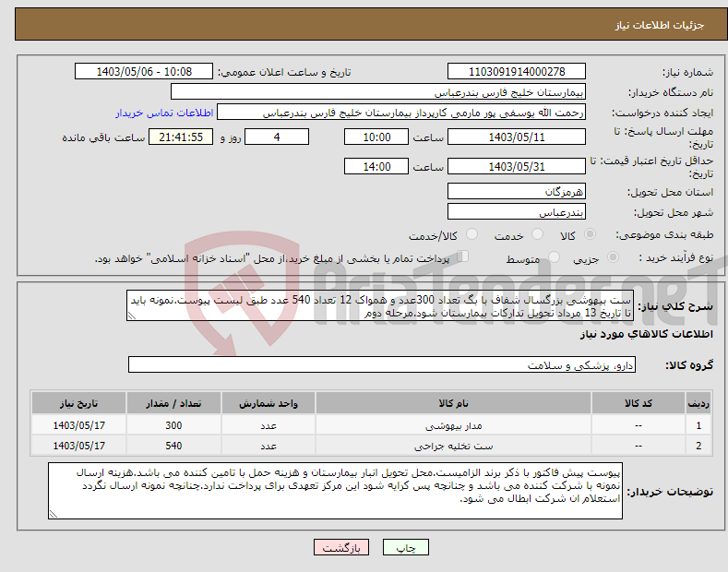Click the ست تخلیه جراحی item name cell
The height and width of the screenshot is (572, 728).
click(x=454, y=446)
